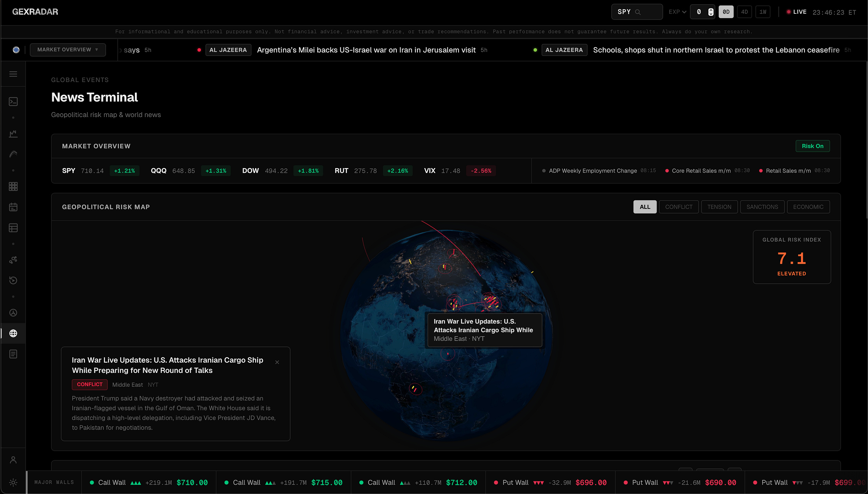The image size is (868, 494).
Task: Open the document notes icon in the sidebar
Action: click(13, 354)
